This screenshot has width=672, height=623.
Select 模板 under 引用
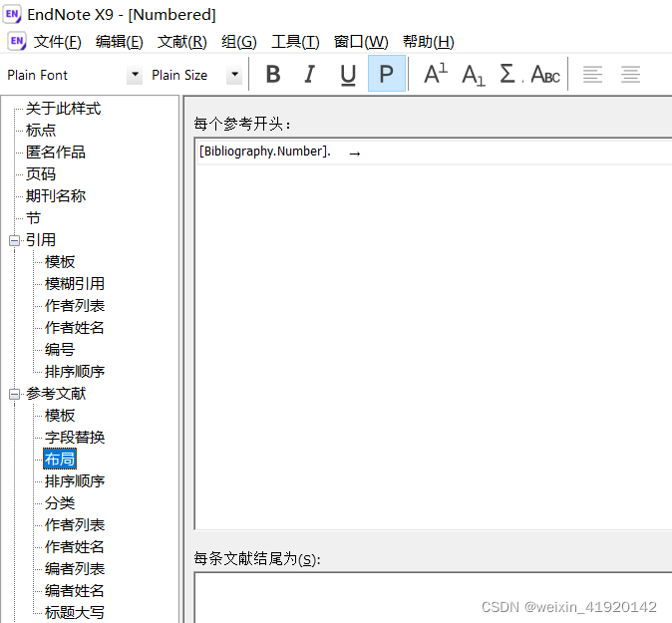pyautogui.click(x=60, y=262)
